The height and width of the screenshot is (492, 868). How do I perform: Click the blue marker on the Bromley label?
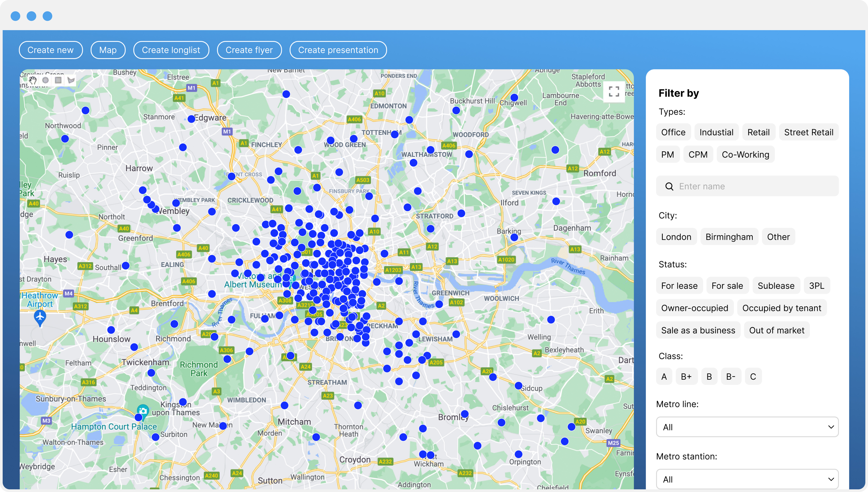click(465, 414)
